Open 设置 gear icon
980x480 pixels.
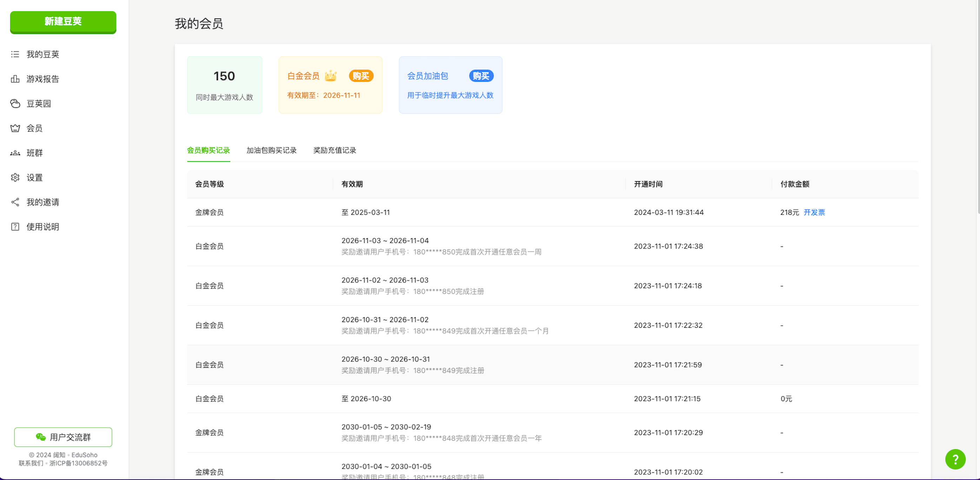15,178
